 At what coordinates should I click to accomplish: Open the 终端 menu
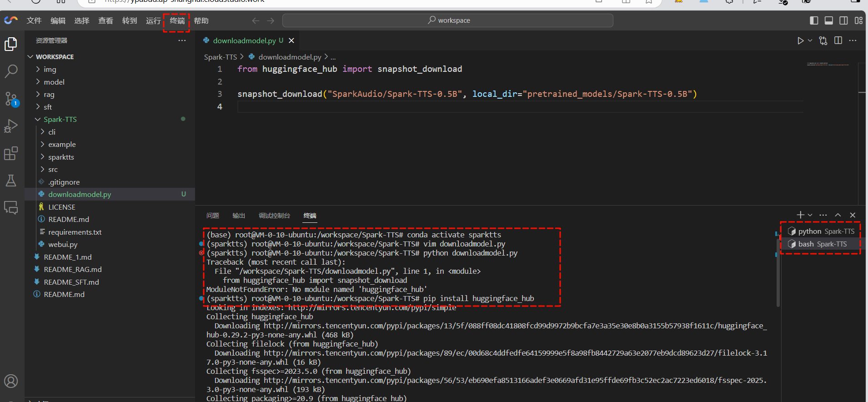[177, 20]
